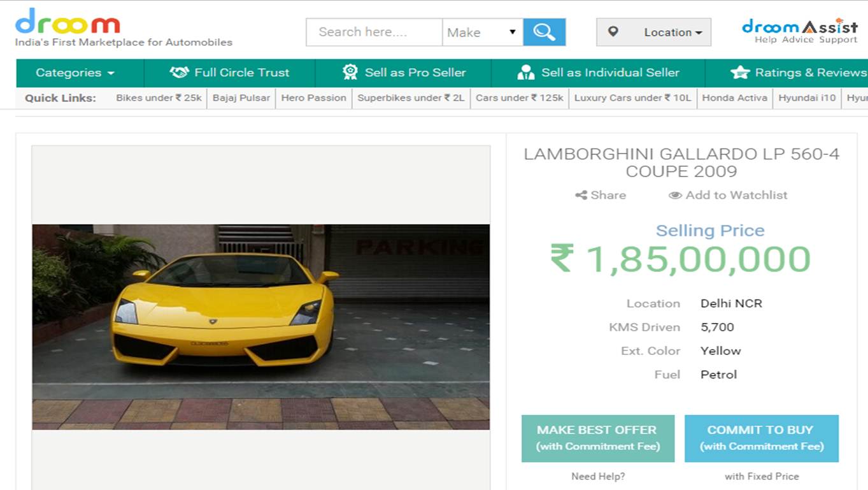Image resolution: width=868 pixels, height=490 pixels.
Task: Click the 'Selling Price' label
Action: (x=710, y=230)
